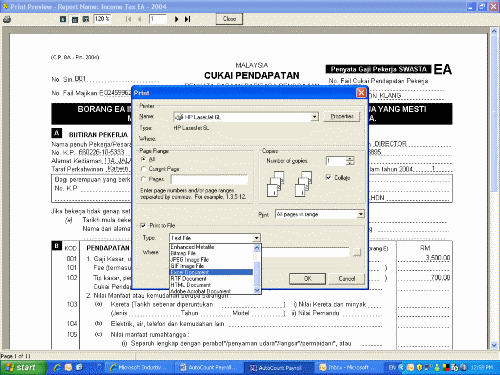Click the browse button beside Where field
The width and height of the screenshot is (500, 375).
[357, 252]
